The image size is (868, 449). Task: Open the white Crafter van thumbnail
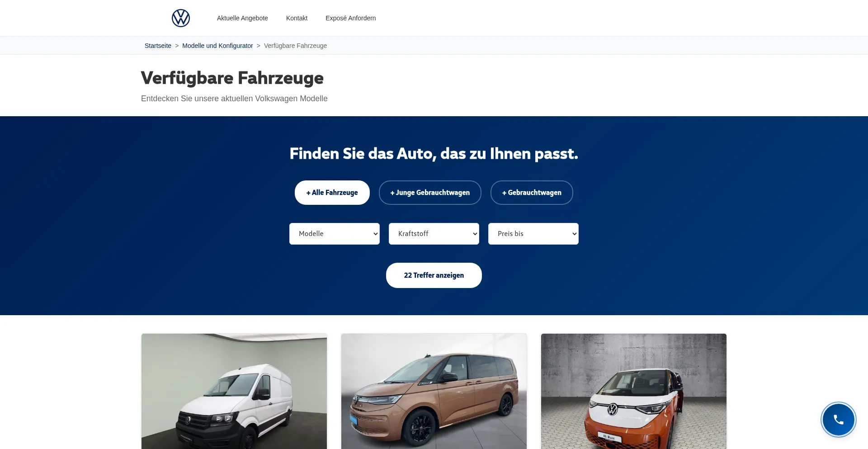234,392
